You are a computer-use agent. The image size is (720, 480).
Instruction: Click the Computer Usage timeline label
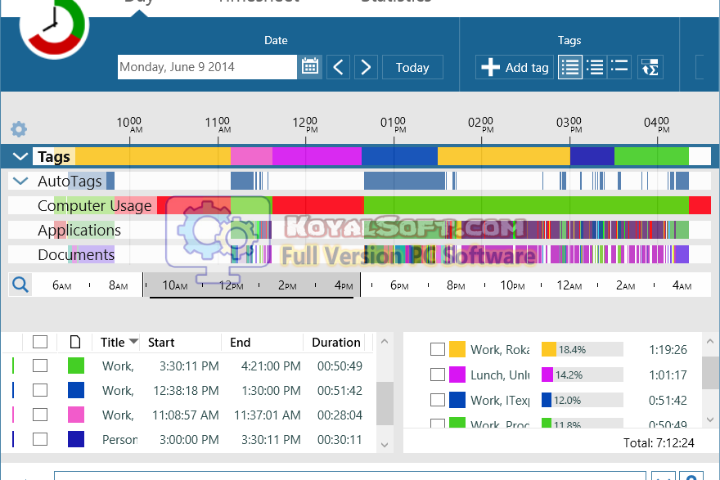tap(94, 206)
